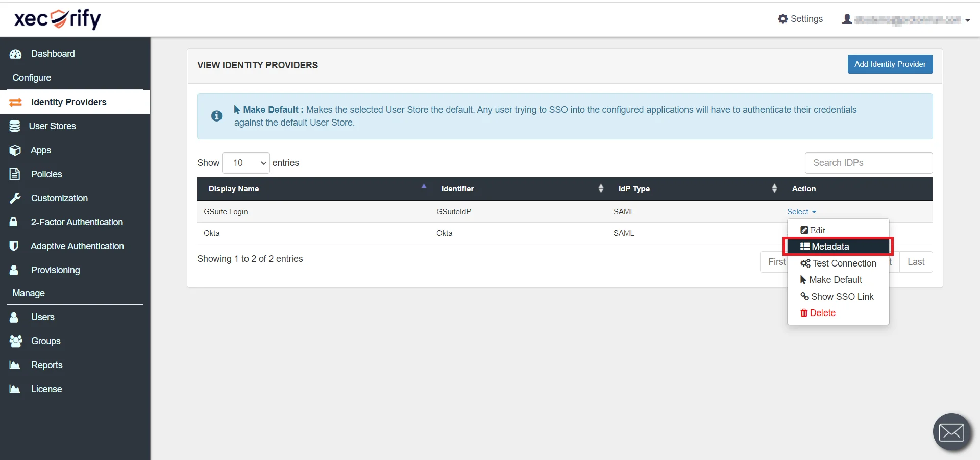Select the Policies sidebar icon
The width and height of the screenshot is (980, 460).
coord(16,174)
